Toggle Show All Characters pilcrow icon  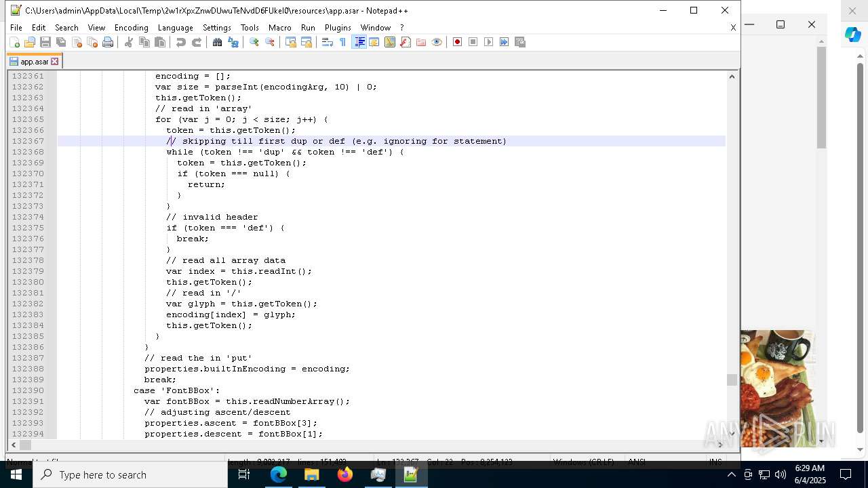(x=343, y=42)
